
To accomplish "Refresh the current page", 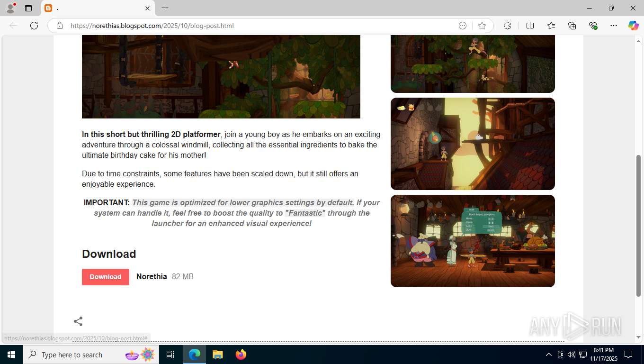I will (34, 26).
